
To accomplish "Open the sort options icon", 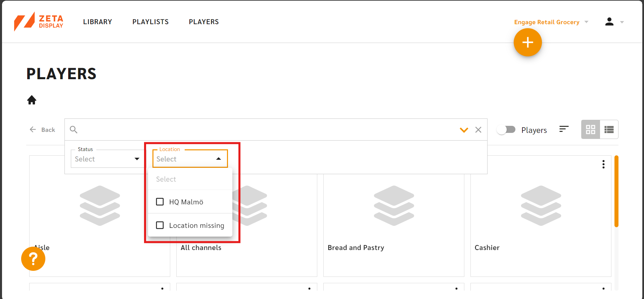I will [x=564, y=129].
